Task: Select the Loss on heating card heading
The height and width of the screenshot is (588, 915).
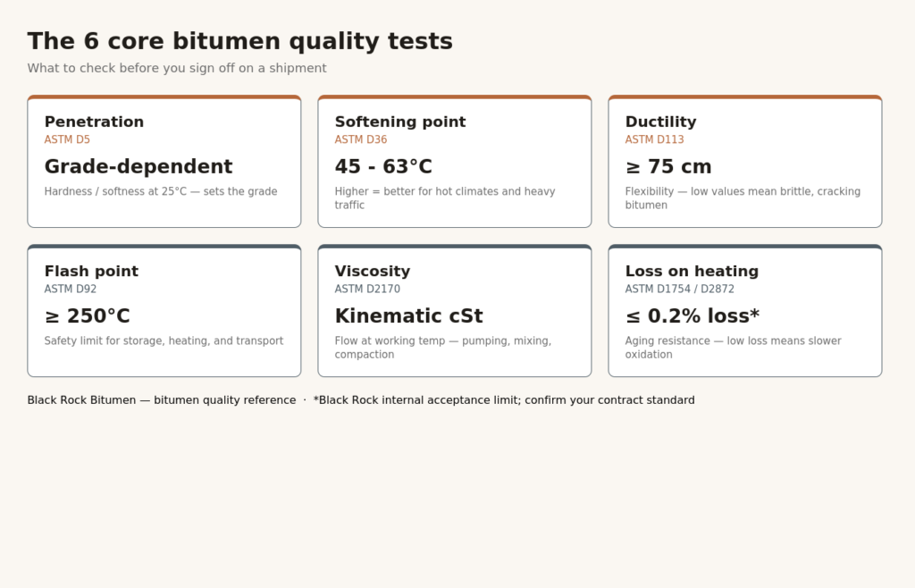Action: [692, 272]
